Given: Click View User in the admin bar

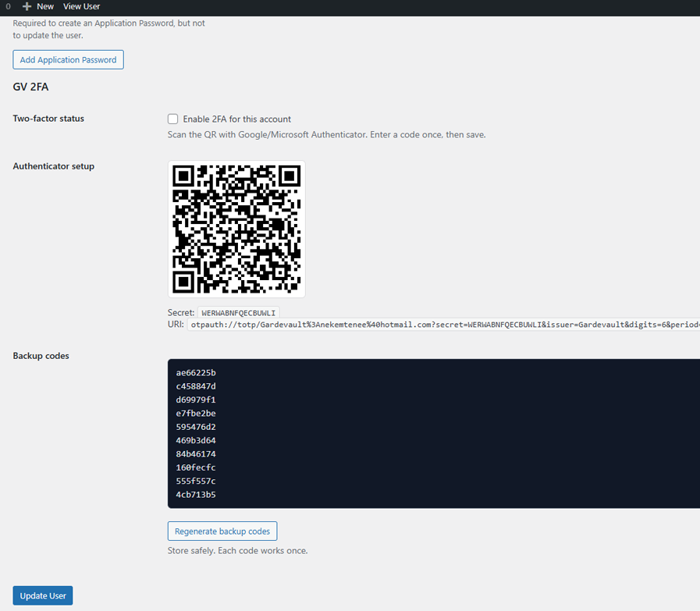Looking at the screenshot, I should 81,7.
